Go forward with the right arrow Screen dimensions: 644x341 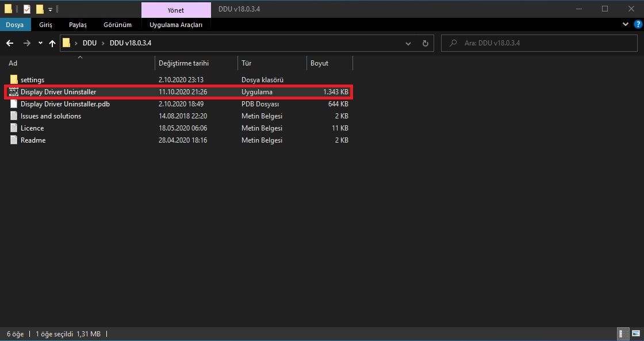[26, 43]
